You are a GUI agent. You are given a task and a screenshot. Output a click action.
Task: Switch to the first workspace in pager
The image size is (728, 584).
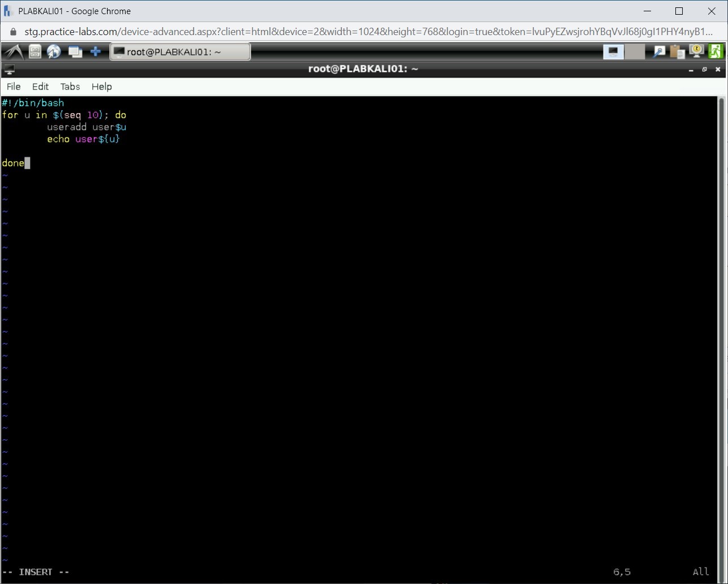pyautogui.click(x=613, y=52)
